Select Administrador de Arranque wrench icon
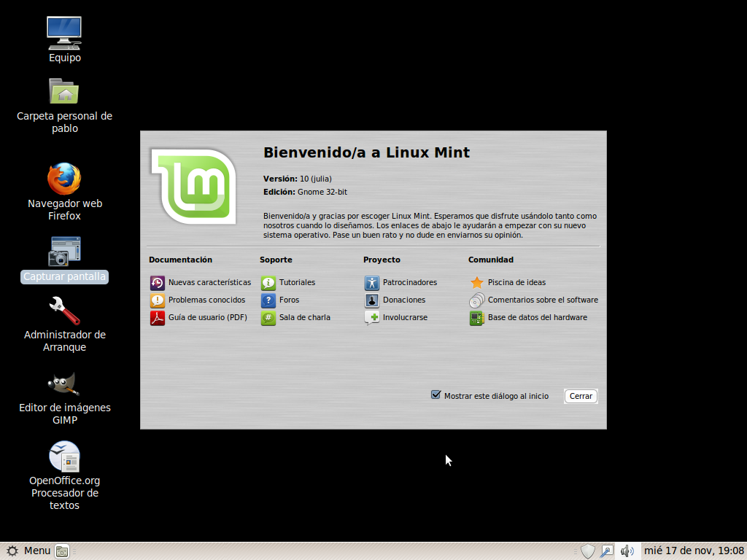Image resolution: width=747 pixels, height=560 pixels. (x=64, y=311)
